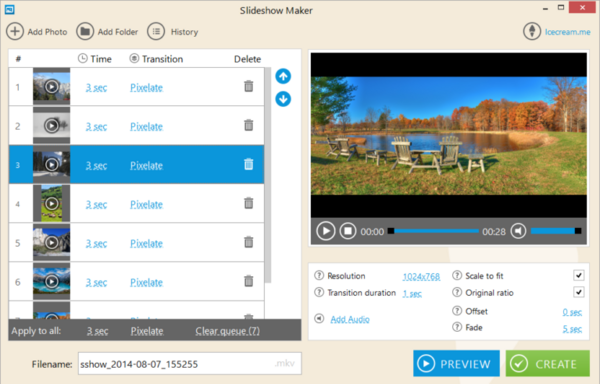The width and height of the screenshot is (600, 384).
Task: Select slide 4 green meadow thumbnail
Action: pyautogui.click(x=52, y=203)
